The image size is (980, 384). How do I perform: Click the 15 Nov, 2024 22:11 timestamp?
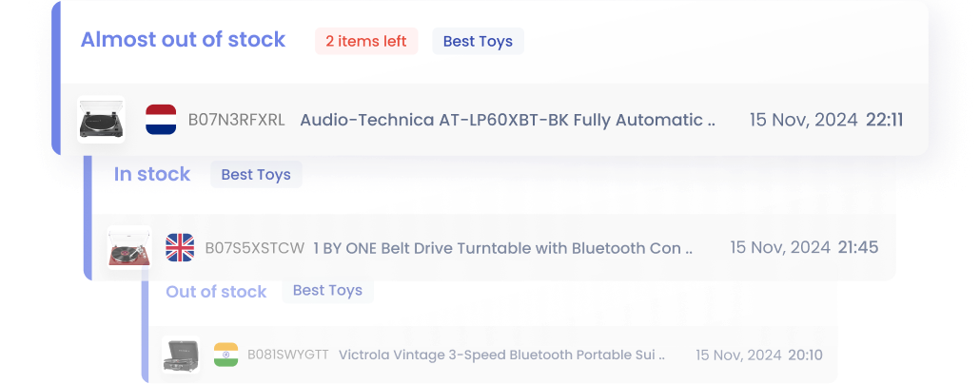(826, 120)
